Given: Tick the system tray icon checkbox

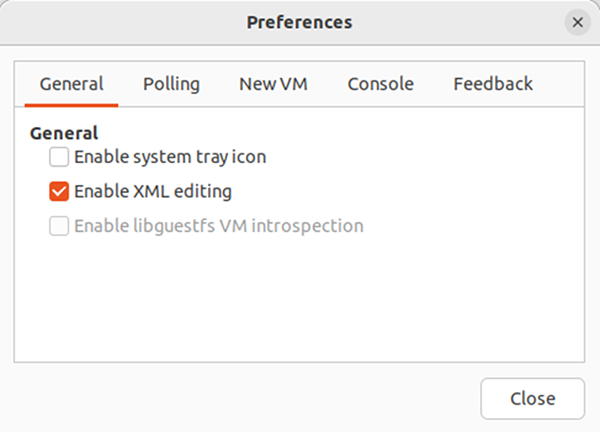Looking at the screenshot, I should (59, 157).
